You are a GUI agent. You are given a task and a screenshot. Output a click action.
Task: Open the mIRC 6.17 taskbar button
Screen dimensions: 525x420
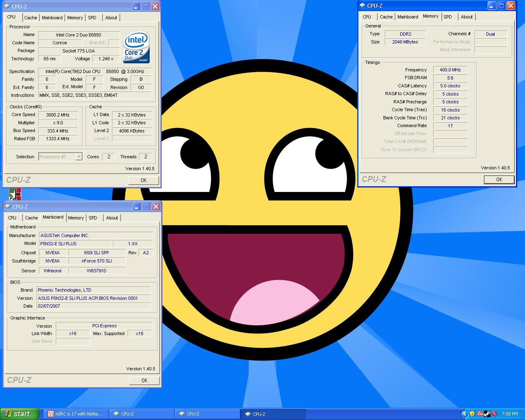(x=75, y=414)
